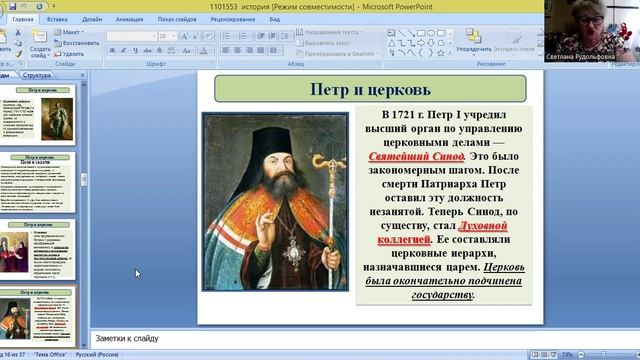Expand the shapes gallery more arrow
The width and height of the screenshot is (640, 360).
[450, 53]
